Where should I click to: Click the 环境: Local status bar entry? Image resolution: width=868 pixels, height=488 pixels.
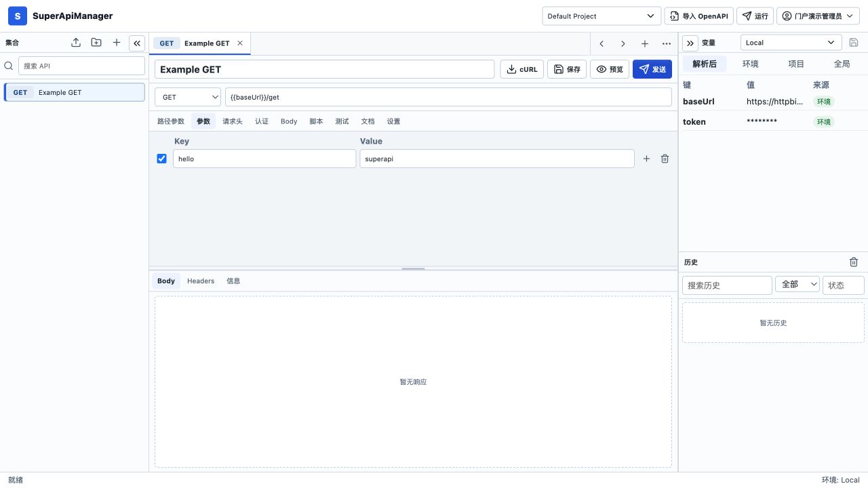coord(841,480)
